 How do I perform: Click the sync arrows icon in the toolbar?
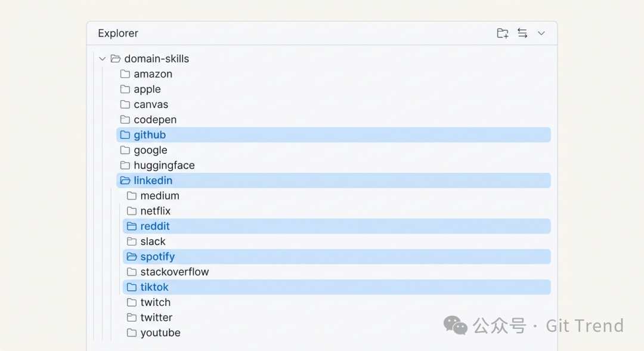(x=522, y=33)
